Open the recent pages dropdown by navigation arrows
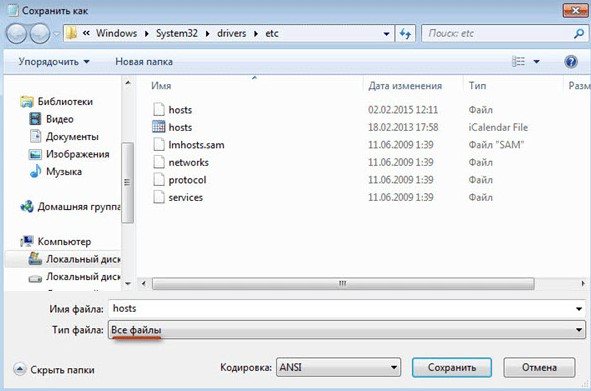Viewport: 591px width, 391px height. 57,34
